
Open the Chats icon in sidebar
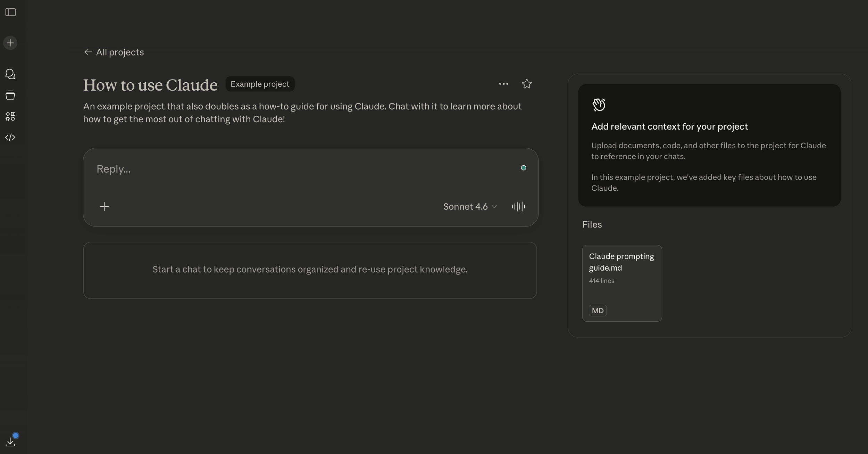point(10,74)
